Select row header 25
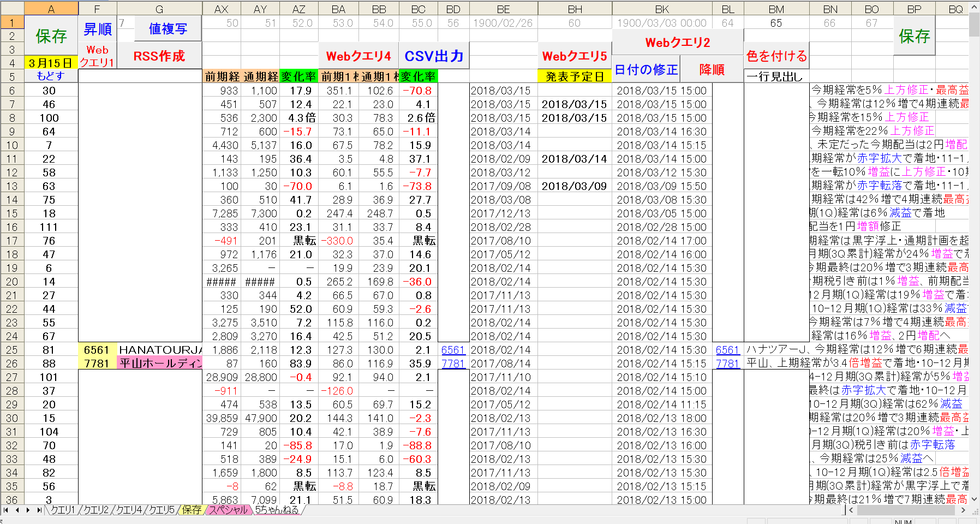This screenshot has width=980, height=524. click(12, 350)
